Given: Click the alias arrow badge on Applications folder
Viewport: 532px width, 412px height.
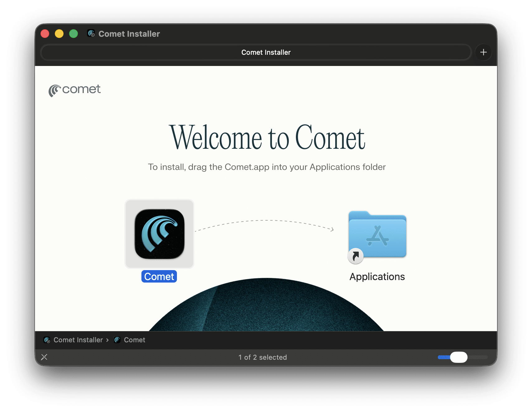Looking at the screenshot, I should (355, 256).
